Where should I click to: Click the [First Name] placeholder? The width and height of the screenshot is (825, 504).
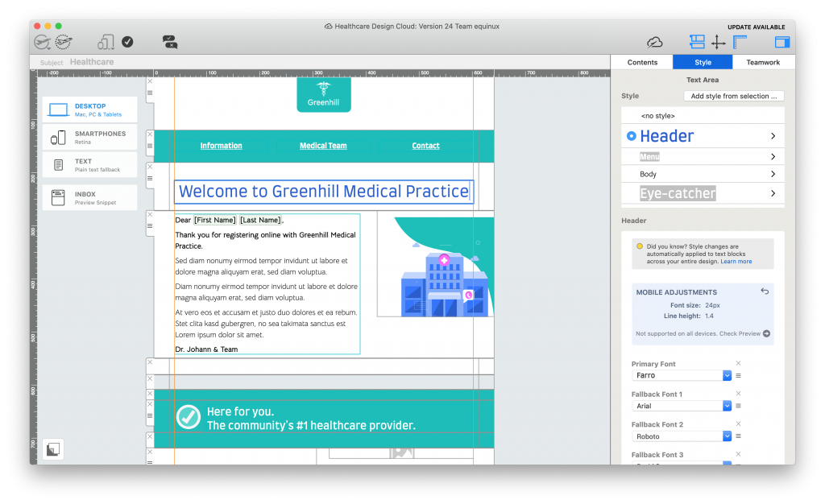(x=214, y=221)
